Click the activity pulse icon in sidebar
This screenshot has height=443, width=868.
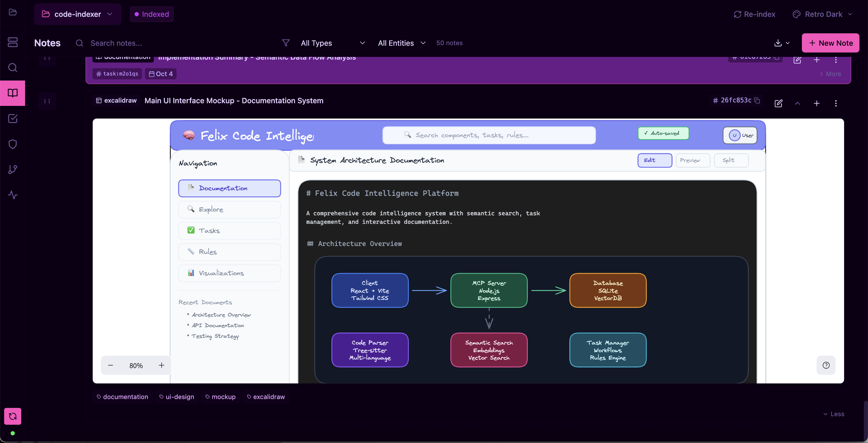(12, 195)
